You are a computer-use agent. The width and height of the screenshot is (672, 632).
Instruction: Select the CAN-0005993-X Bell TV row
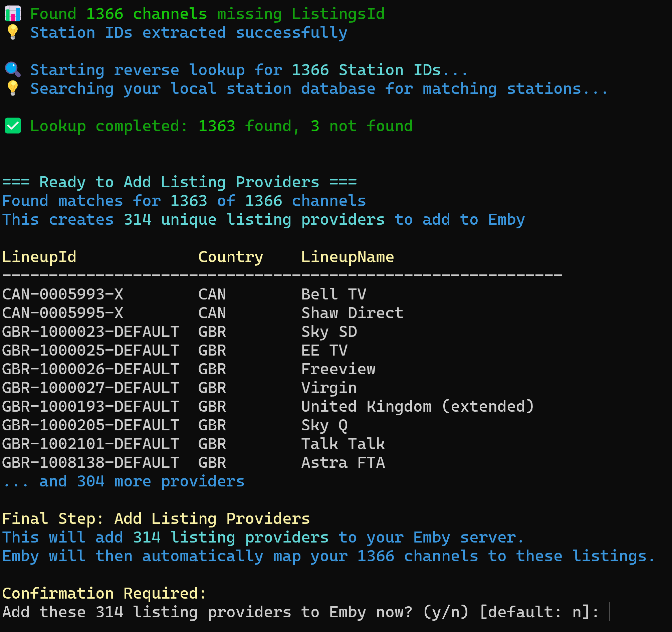point(62,294)
